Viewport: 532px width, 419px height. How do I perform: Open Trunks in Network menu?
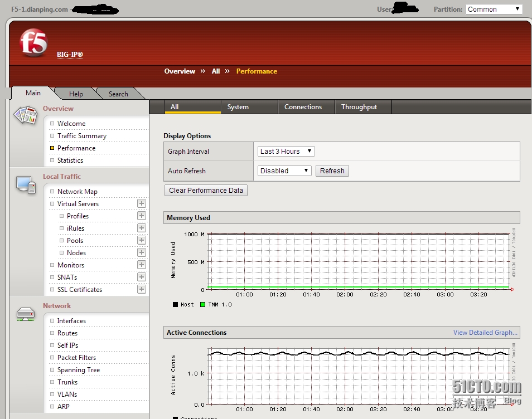pyautogui.click(x=67, y=382)
